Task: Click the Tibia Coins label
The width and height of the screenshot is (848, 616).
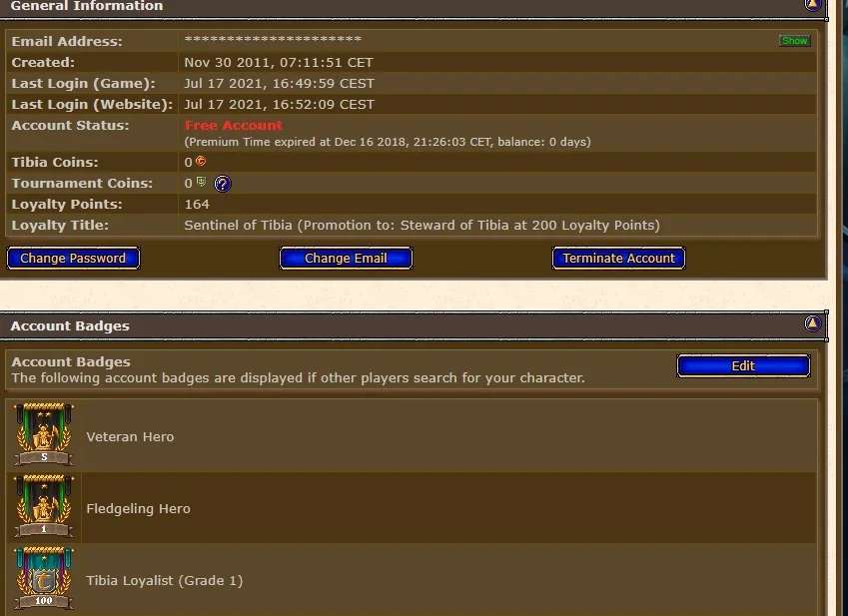Action: 55,162
